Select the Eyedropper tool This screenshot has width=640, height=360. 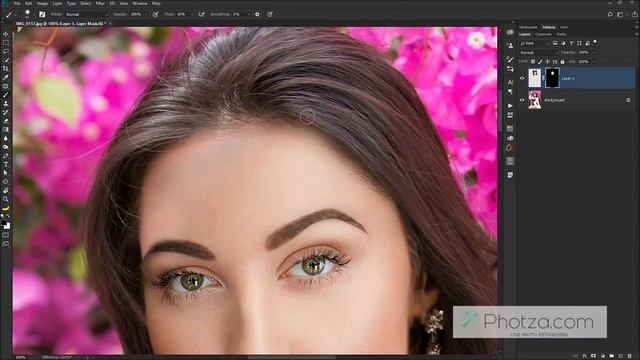pos(6,77)
